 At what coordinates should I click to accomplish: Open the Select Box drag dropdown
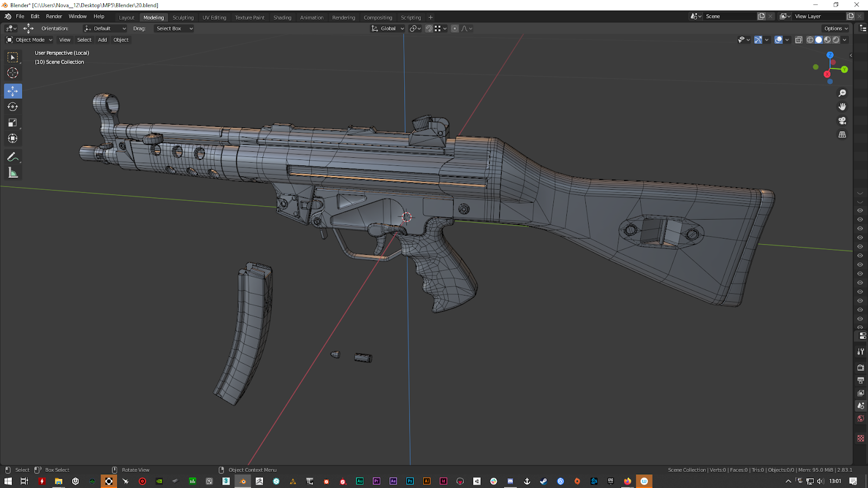[174, 29]
